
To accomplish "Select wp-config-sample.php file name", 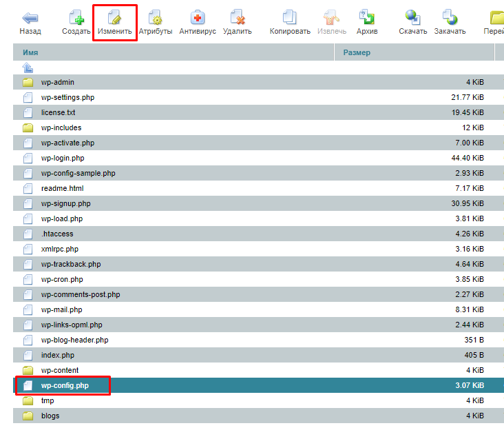I will coord(78,173).
